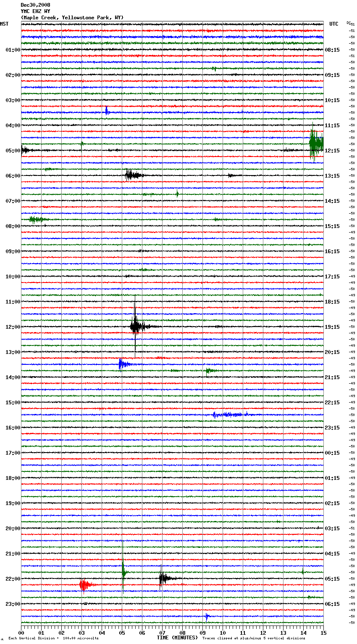Screen dimensions: 357x644
Task: Select the 18:00 MST row label
Action: point(13,478)
